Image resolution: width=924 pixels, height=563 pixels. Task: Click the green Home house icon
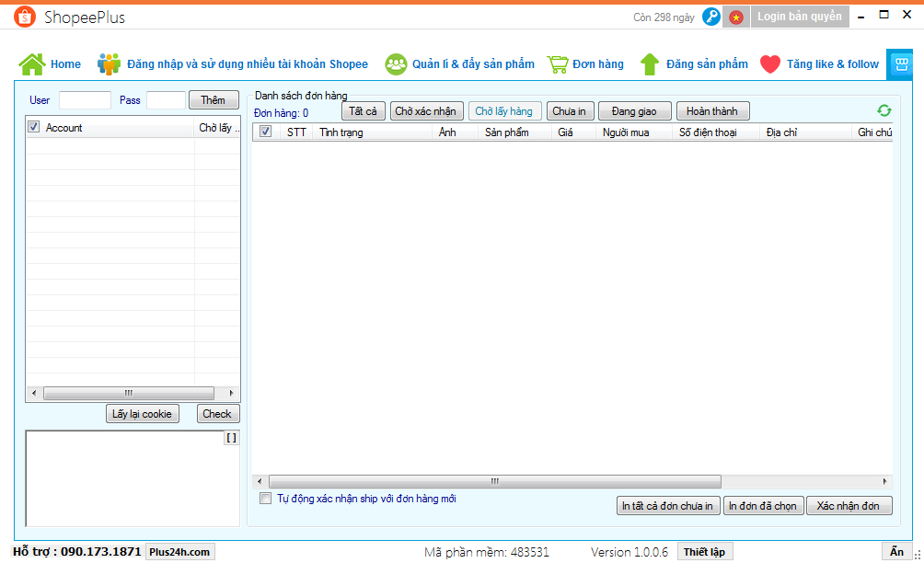[32, 64]
